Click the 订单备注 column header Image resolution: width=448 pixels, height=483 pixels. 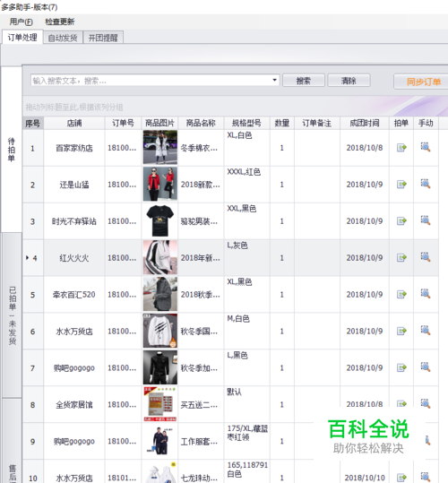coord(317,124)
